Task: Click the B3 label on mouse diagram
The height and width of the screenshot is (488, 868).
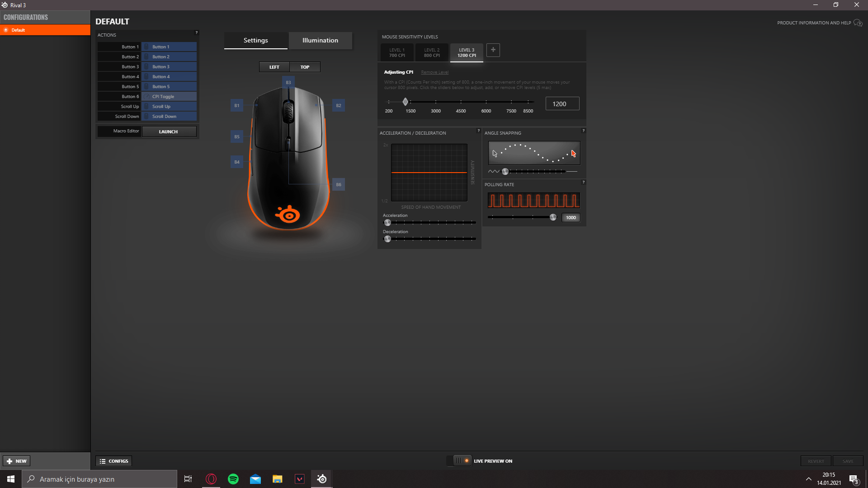Action: tap(288, 82)
